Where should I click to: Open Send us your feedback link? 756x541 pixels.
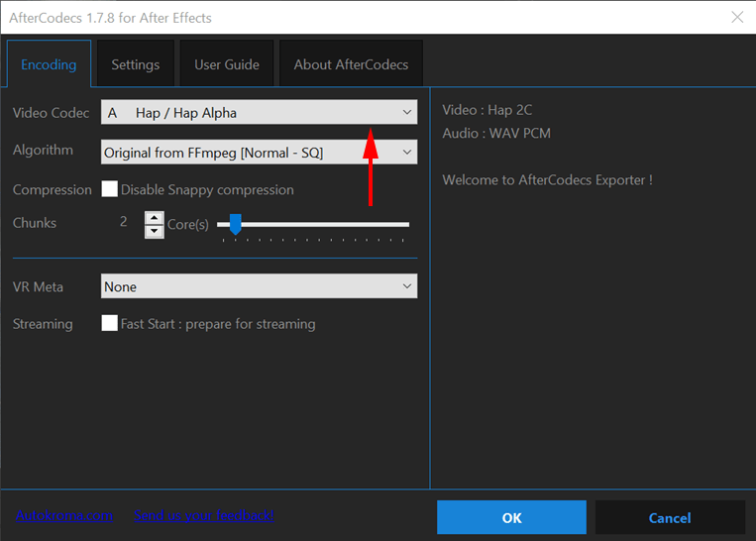tap(203, 515)
